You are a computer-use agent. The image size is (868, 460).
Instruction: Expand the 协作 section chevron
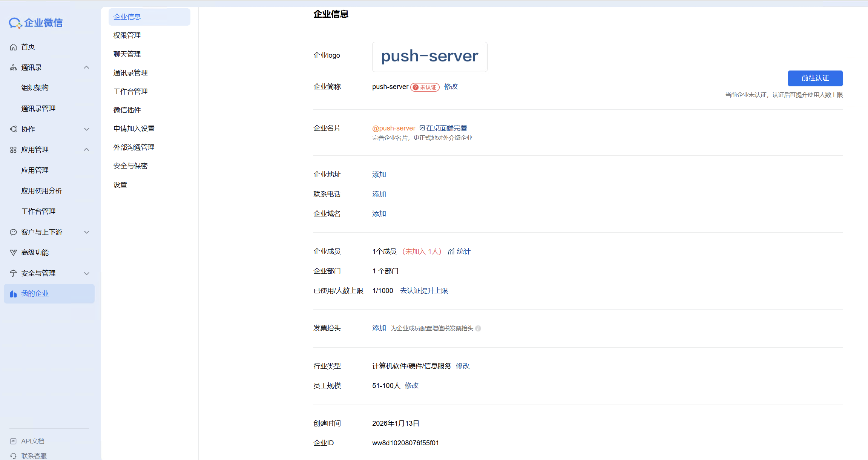pyautogui.click(x=86, y=129)
